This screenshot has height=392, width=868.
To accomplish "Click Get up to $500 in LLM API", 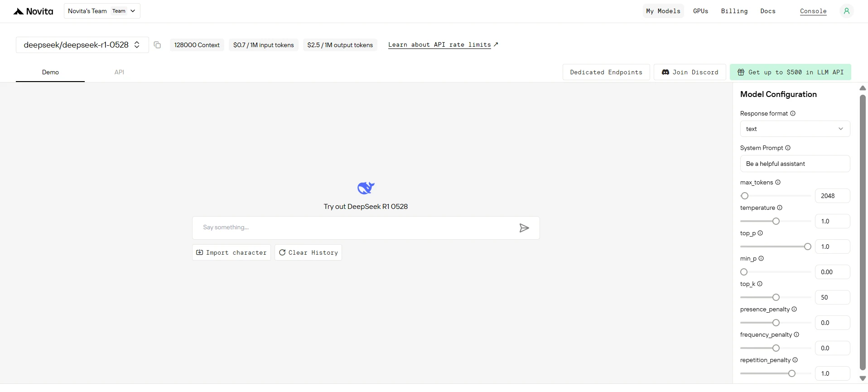I will point(791,72).
